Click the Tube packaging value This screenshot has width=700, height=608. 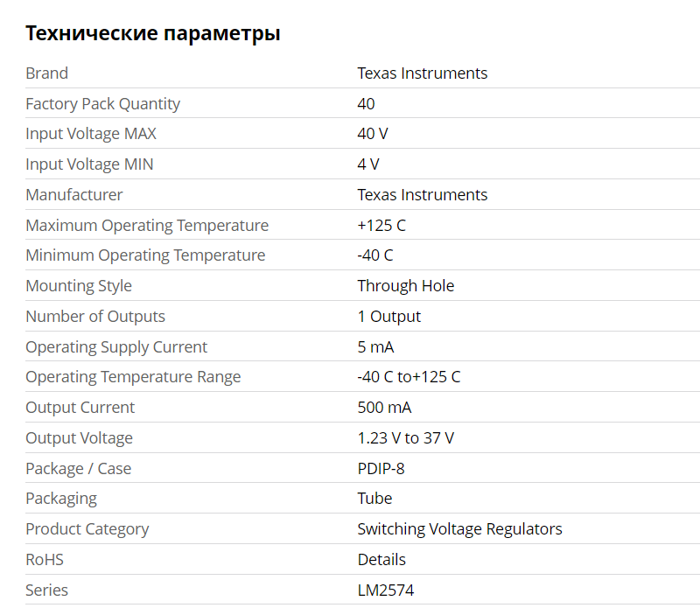click(374, 499)
